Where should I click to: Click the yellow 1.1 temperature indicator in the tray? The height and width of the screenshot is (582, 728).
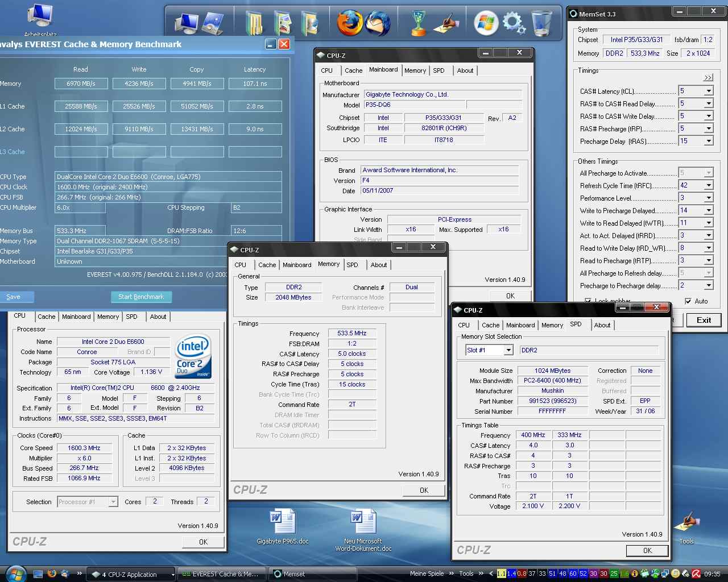tap(501, 574)
